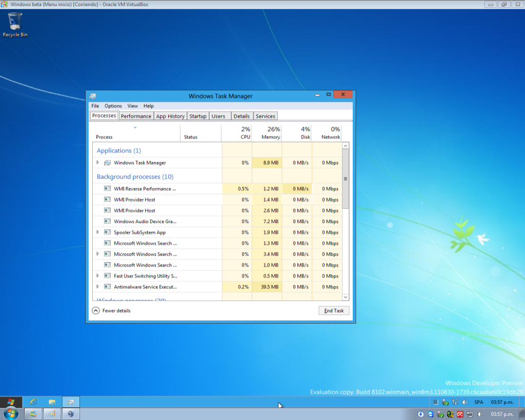Click the process list vertical scrollbar thumb
The image size is (525, 420).
346,178
